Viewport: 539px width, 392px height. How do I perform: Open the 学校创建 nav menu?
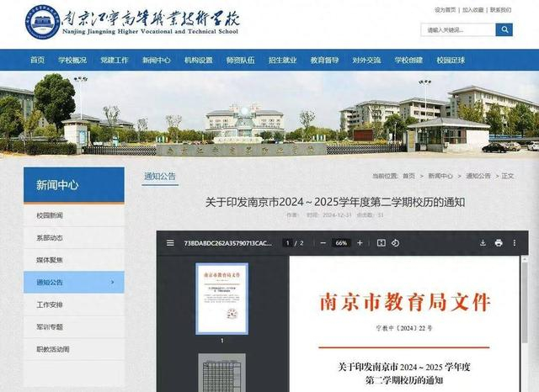[x=408, y=60]
